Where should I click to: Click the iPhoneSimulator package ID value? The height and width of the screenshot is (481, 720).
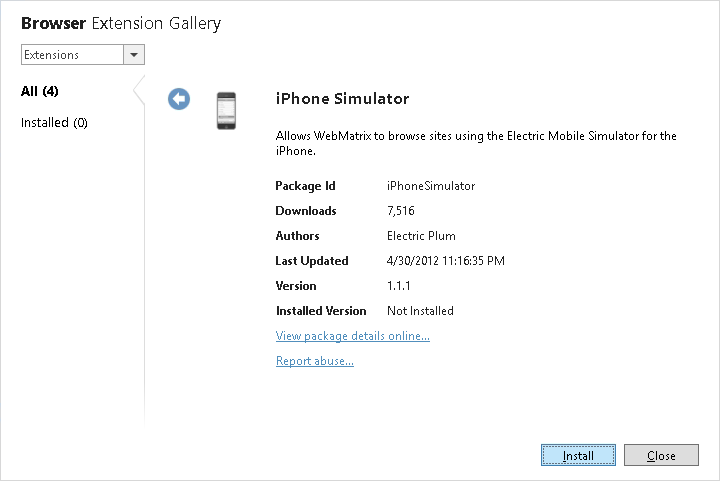click(x=431, y=186)
